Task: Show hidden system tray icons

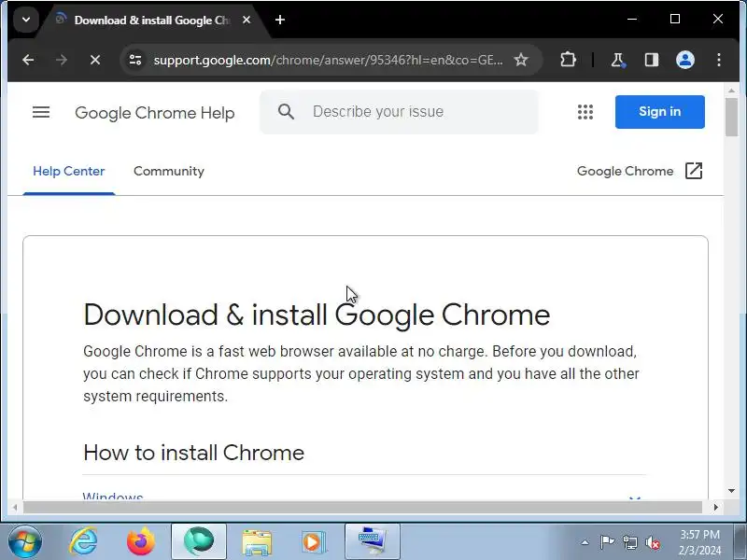Action: (x=585, y=542)
